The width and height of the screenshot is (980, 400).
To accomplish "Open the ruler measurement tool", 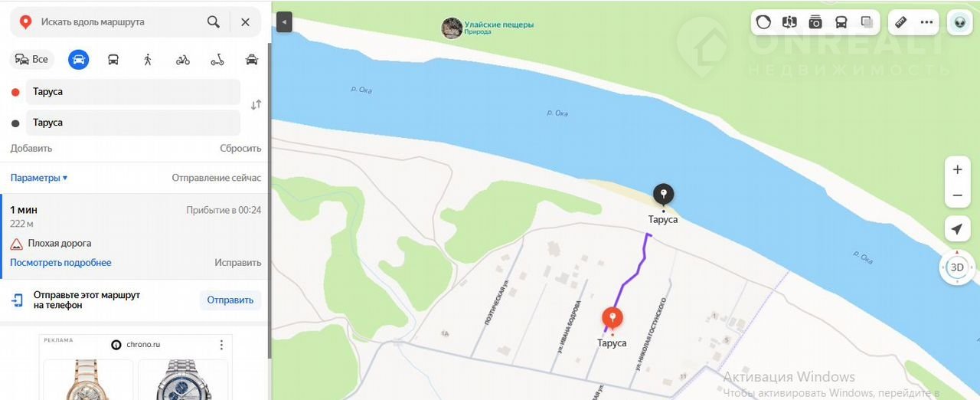I will click(x=901, y=22).
